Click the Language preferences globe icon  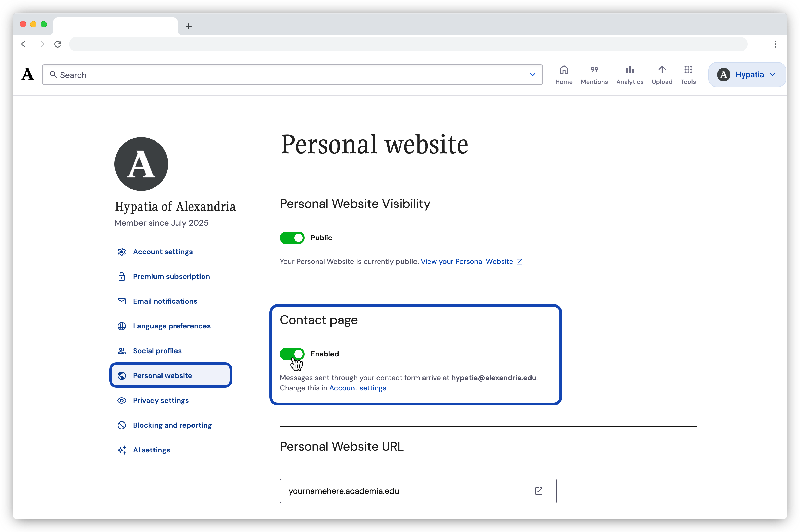(121, 326)
